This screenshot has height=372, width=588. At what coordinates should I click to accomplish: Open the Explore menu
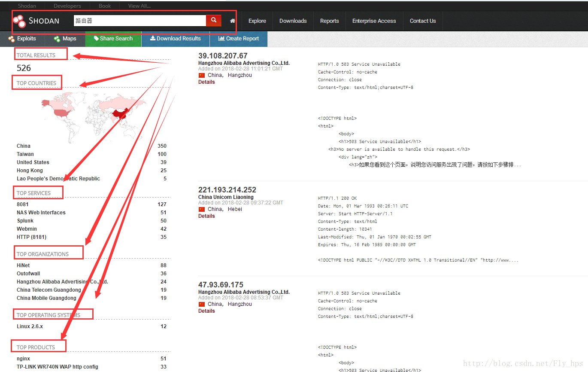pos(257,21)
